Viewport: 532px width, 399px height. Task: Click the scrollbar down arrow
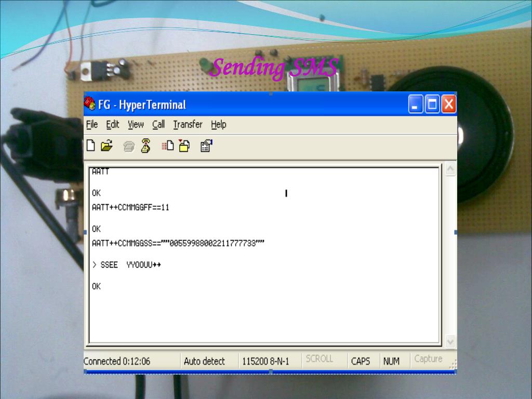coord(450,341)
